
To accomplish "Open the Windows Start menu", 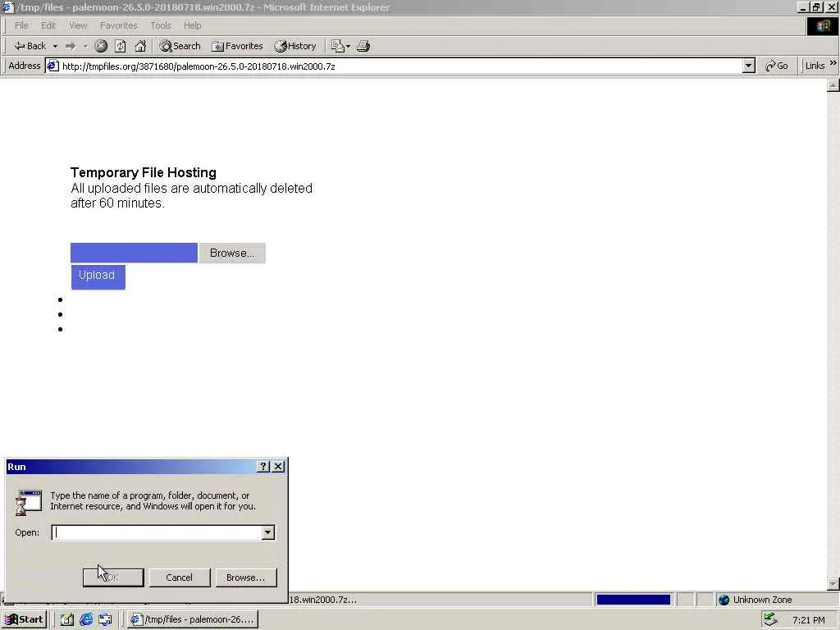I will (x=24, y=620).
